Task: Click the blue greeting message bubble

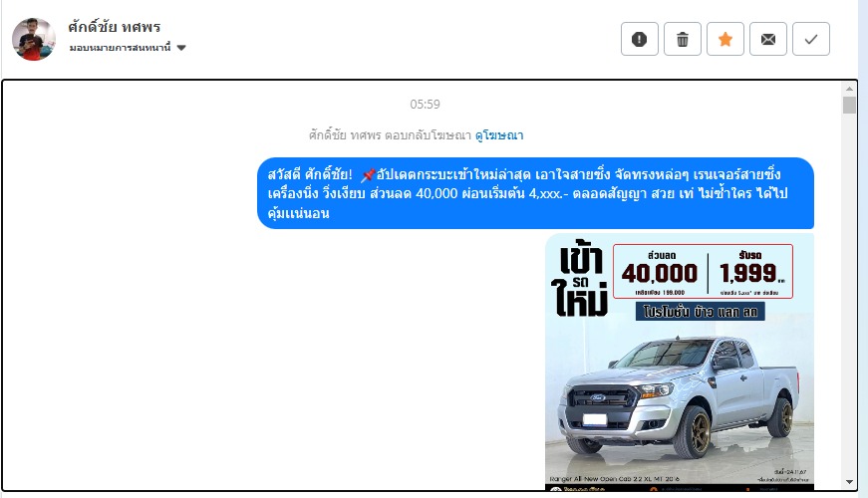Action: 535,193
